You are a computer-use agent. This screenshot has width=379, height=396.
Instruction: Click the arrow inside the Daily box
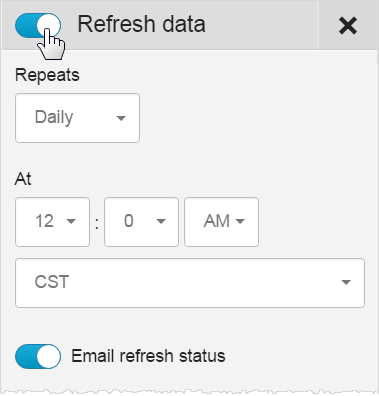121,118
